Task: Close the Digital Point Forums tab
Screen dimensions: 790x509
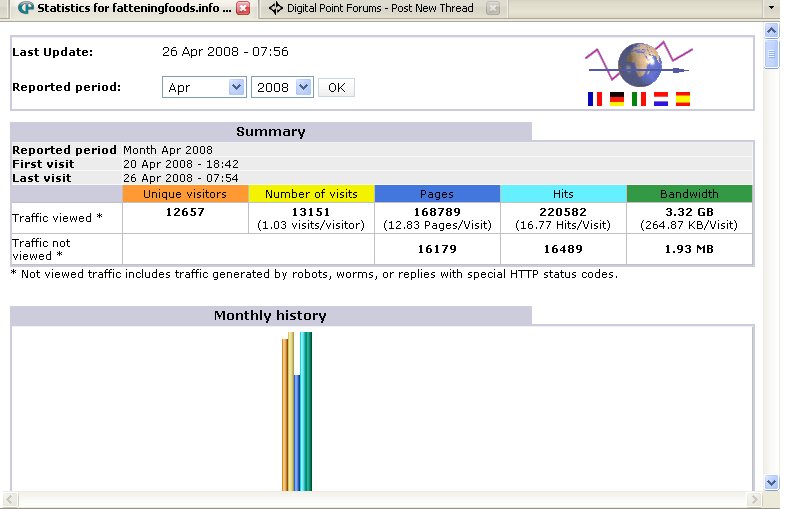Action: pyautogui.click(x=492, y=9)
